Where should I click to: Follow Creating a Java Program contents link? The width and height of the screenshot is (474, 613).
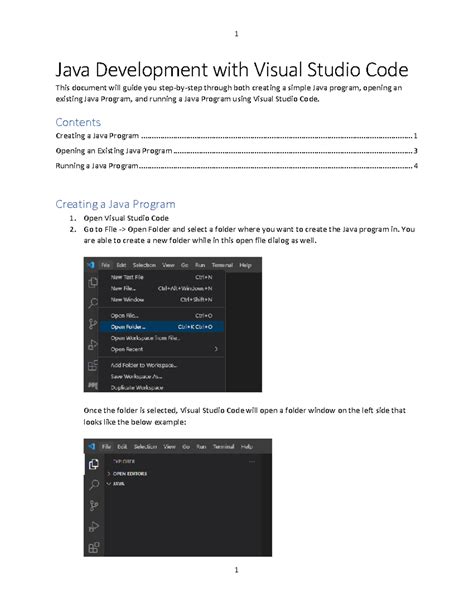tap(236, 136)
